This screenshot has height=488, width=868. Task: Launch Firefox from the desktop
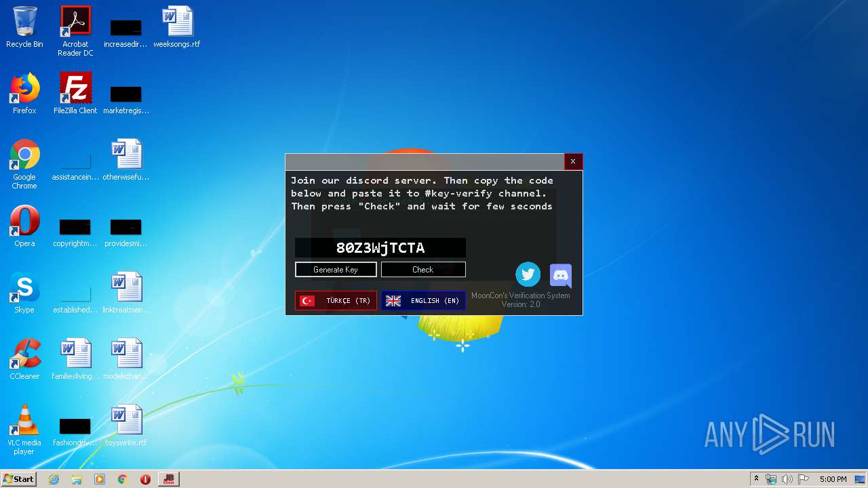coord(24,94)
